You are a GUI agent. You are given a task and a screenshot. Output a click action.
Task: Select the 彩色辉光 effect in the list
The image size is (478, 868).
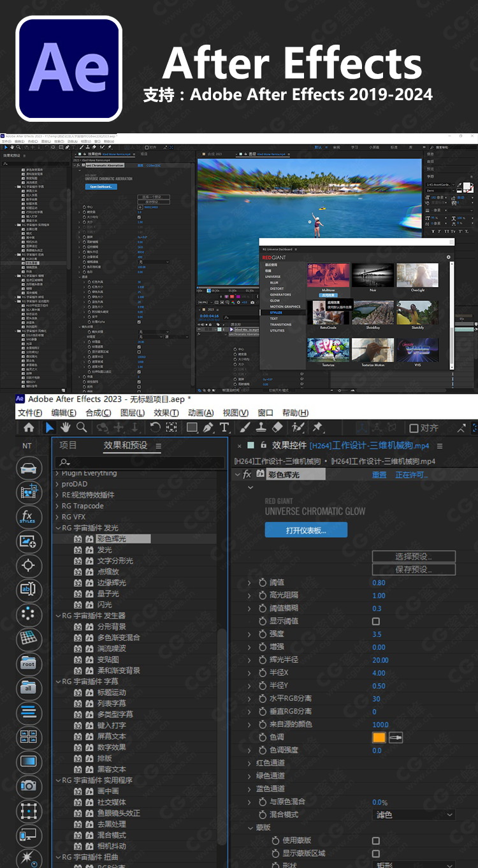(112, 539)
